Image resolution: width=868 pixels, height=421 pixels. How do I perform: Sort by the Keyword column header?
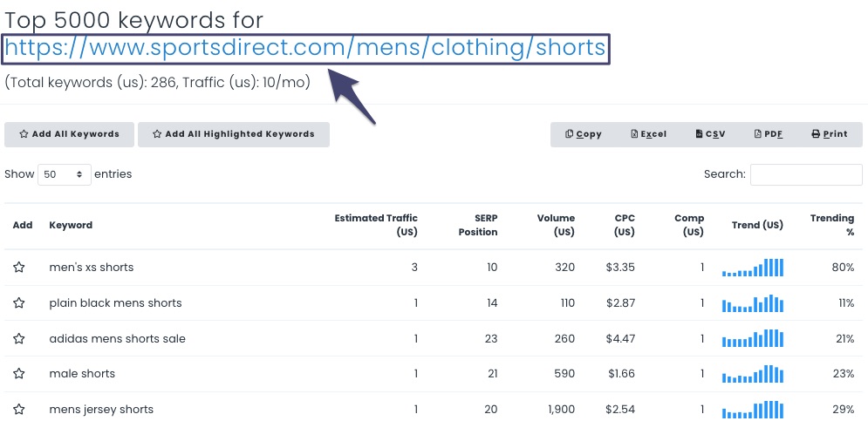pos(71,225)
